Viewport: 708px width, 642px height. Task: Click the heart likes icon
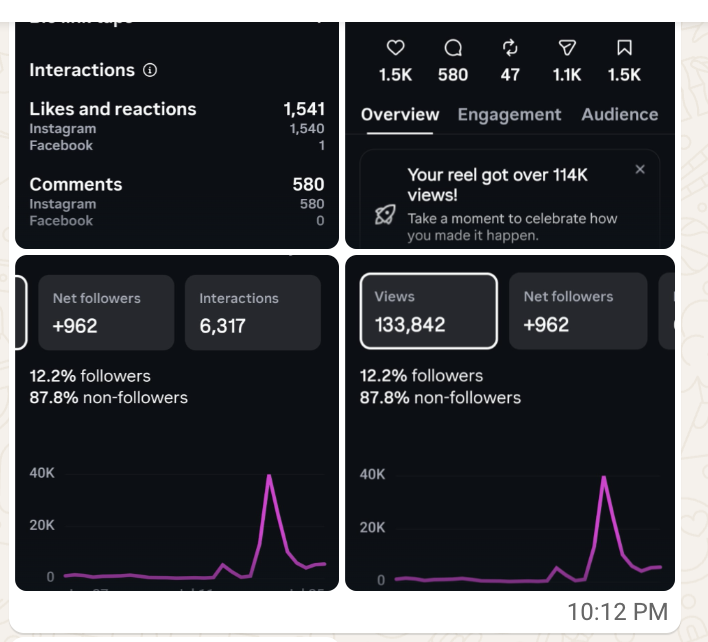point(396,48)
